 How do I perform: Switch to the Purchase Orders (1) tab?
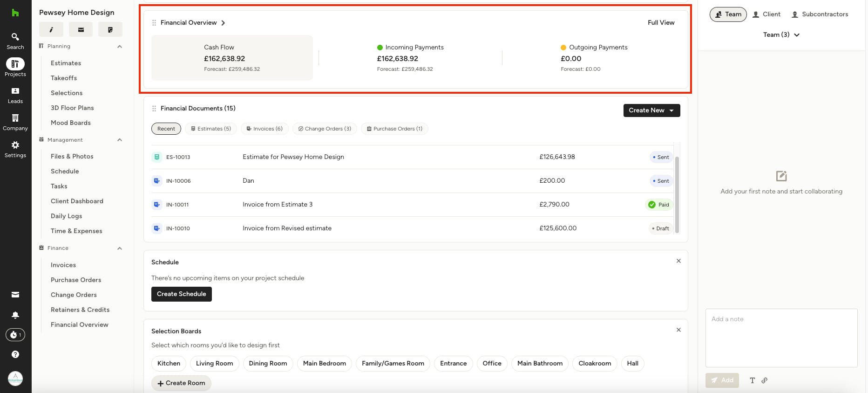pos(394,129)
